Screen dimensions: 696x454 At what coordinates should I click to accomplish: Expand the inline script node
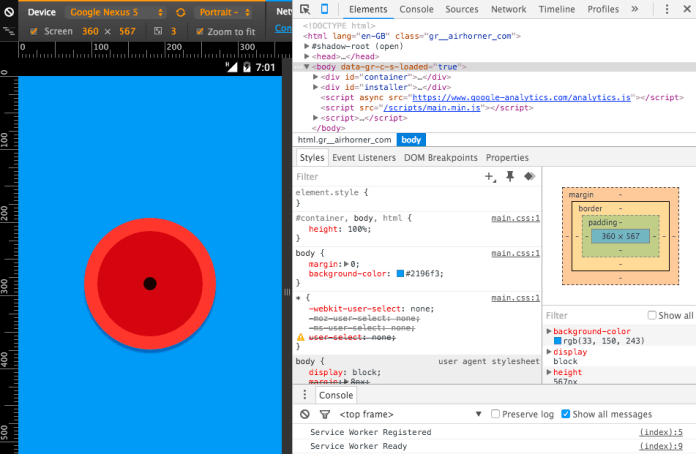[x=316, y=118]
